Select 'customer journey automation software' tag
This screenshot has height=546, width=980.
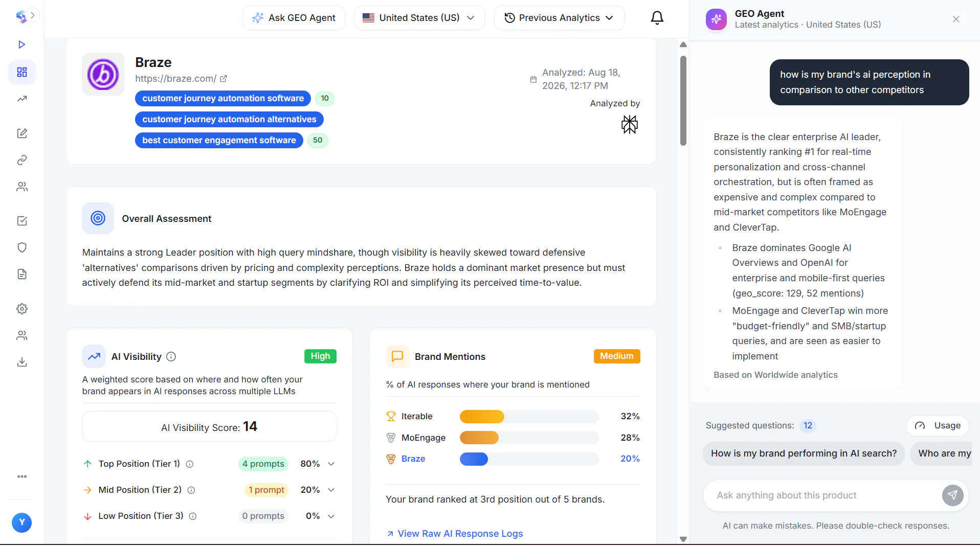(x=223, y=98)
